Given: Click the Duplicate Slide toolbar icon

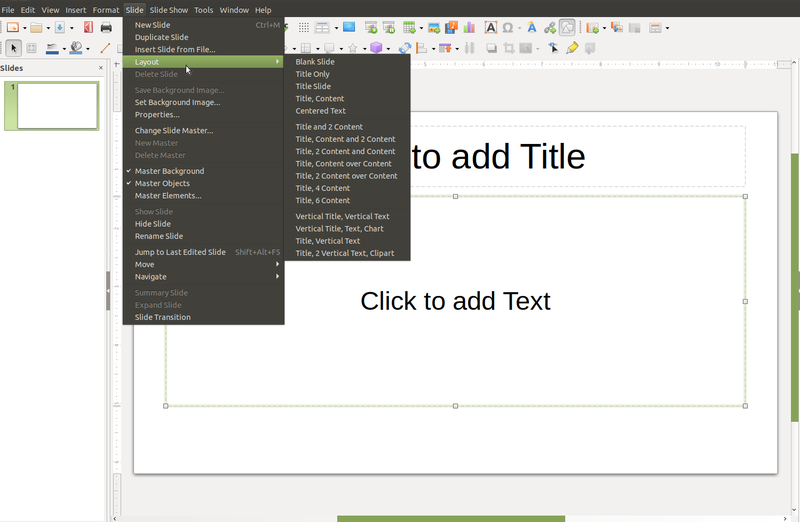Looking at the screenshot, I should [617, 28].
